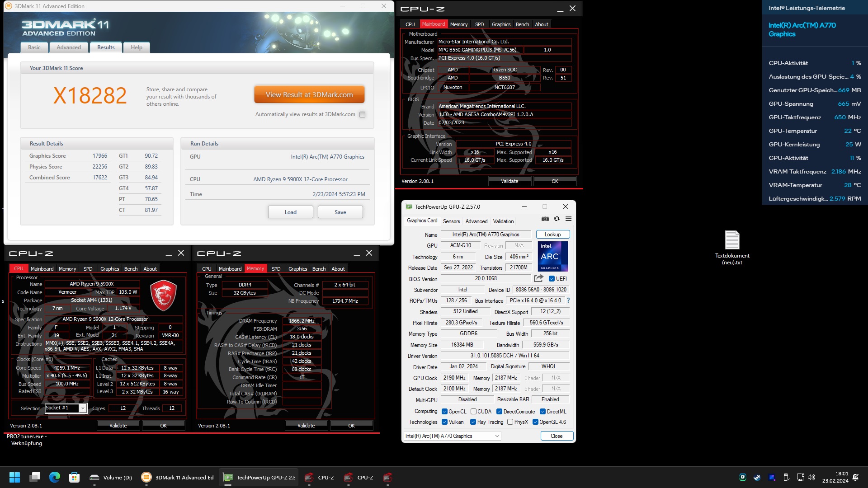Click the Close button in GPU-Z
The height and width of the screenshot is (488, 868).
point(557,436)
